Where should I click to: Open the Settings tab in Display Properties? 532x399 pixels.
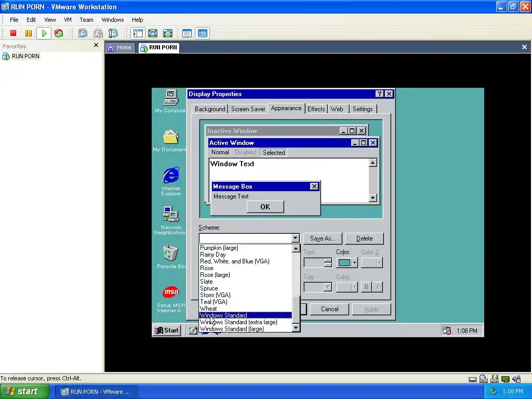363,109
